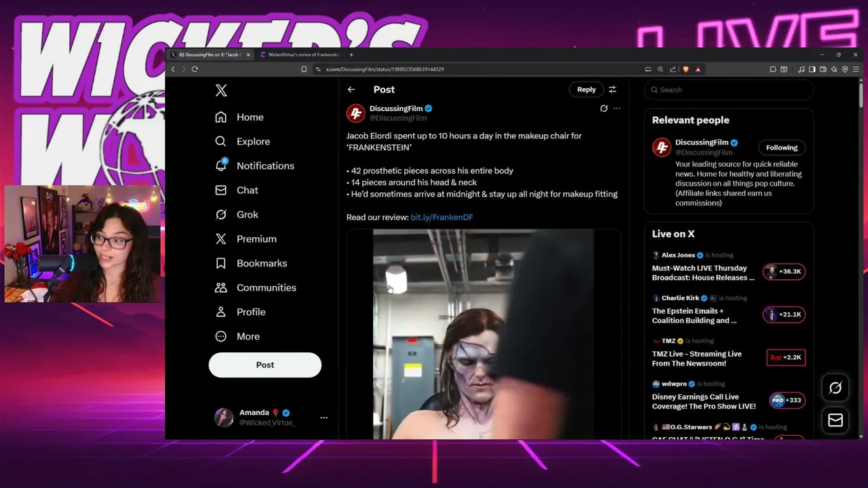Click the Reply button at top

(x=587, y=89)
